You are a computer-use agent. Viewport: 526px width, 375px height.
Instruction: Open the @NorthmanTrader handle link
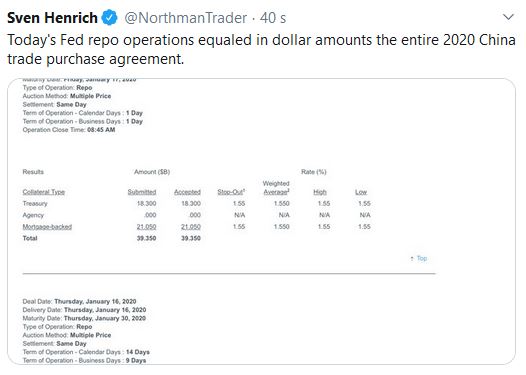pos(186,18)
